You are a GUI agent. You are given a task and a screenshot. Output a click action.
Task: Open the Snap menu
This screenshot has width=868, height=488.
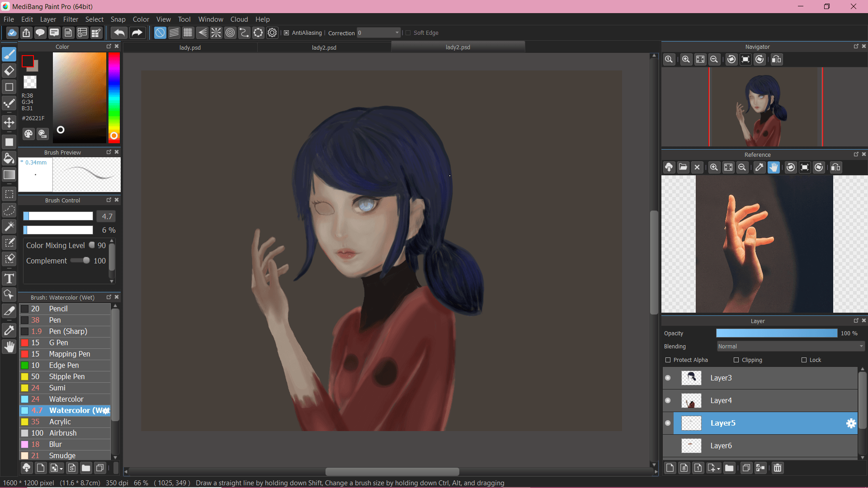coord(118,19)
